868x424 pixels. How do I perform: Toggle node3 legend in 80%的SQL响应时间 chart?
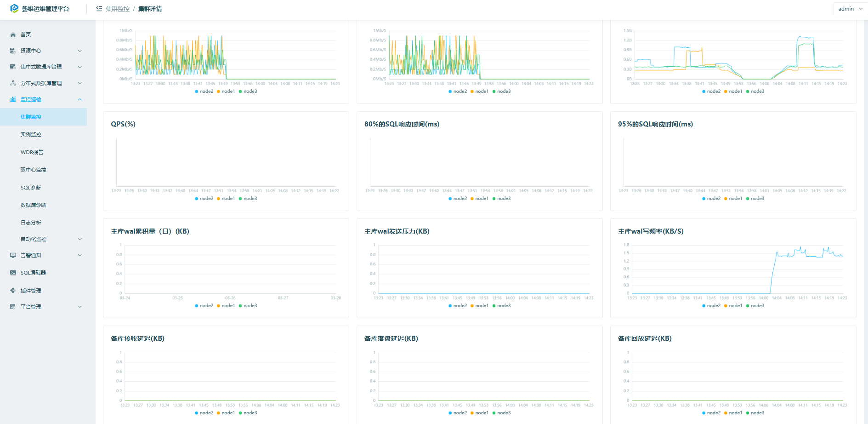tap(502, 199)
